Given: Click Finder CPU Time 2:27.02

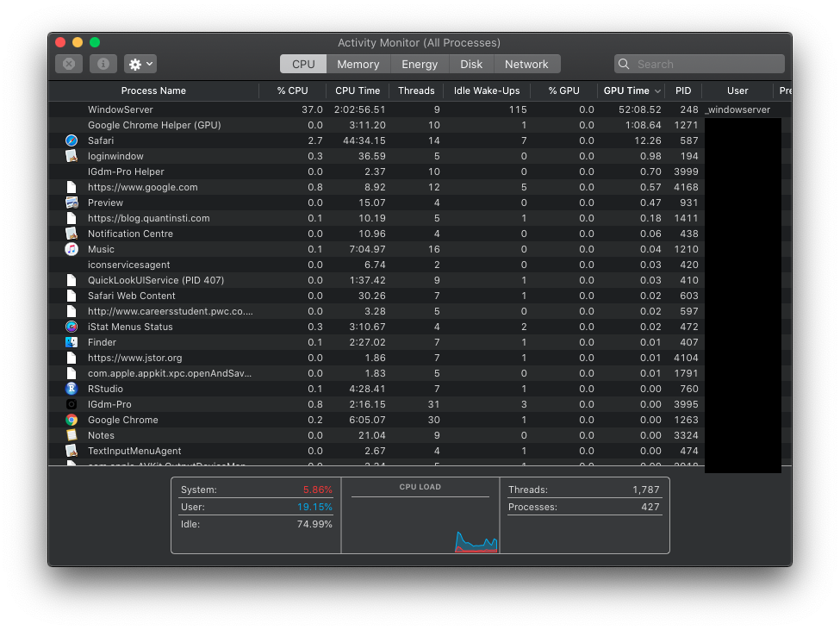Looking at the screenshot, I should (x=367, y=342).
